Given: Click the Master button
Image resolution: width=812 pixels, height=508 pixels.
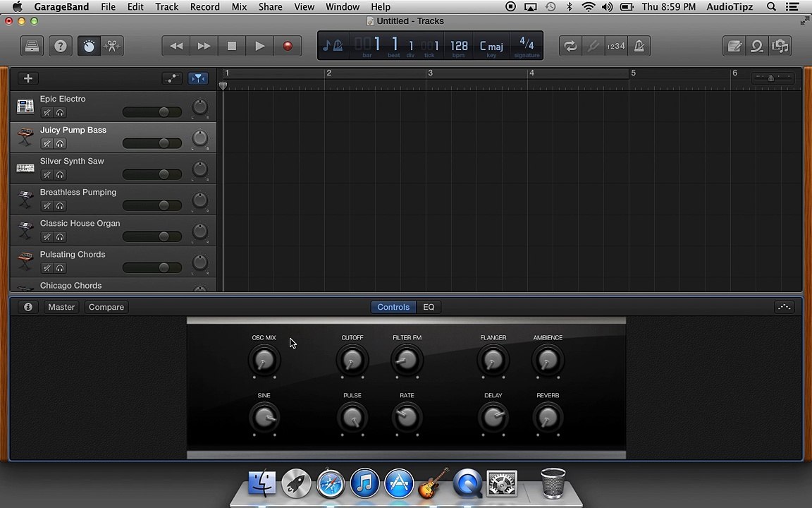Looking at the screenshot, I should (61, 307).
